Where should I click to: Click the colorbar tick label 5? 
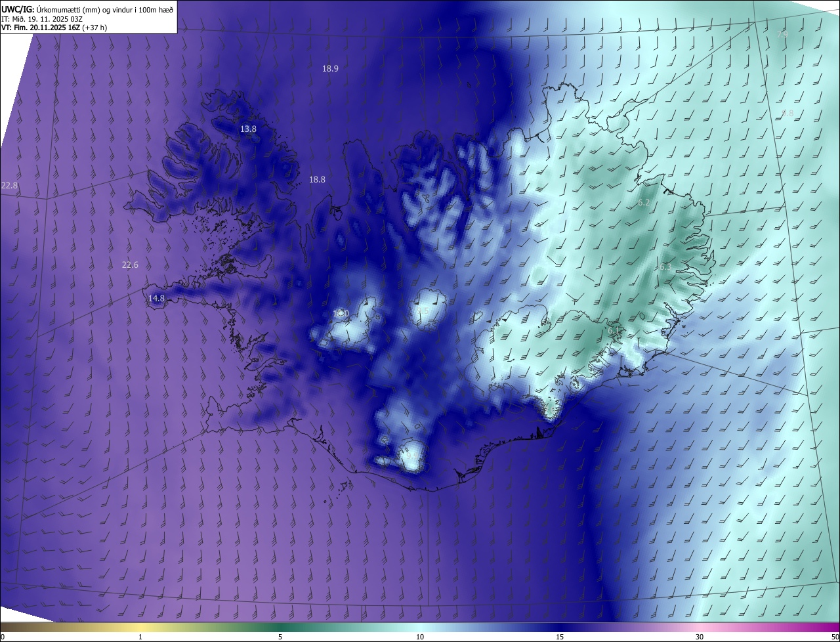pyautogui.click(x=280, y=637)
